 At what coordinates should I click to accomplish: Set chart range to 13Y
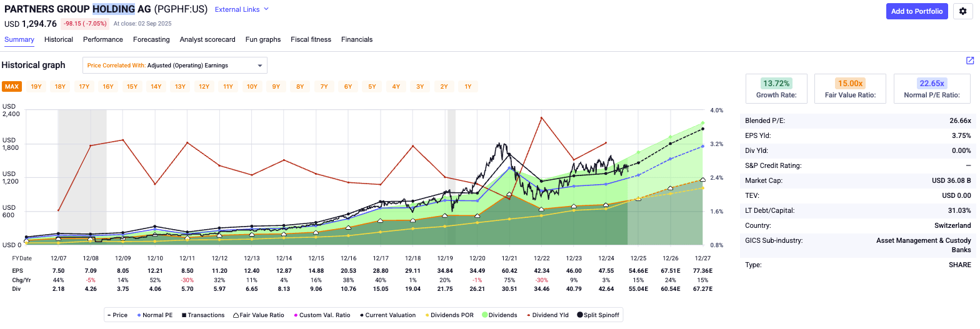180,87
